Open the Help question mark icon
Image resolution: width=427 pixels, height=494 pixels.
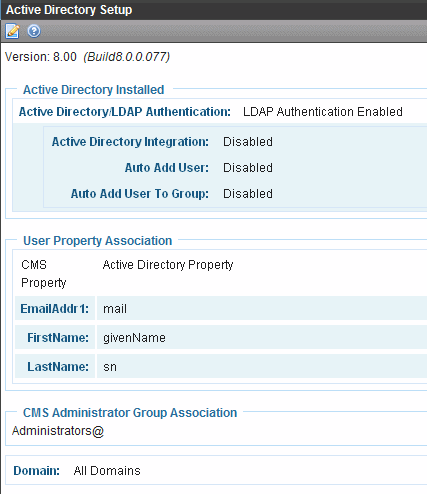pyautogui.click(x=34, y=31)
